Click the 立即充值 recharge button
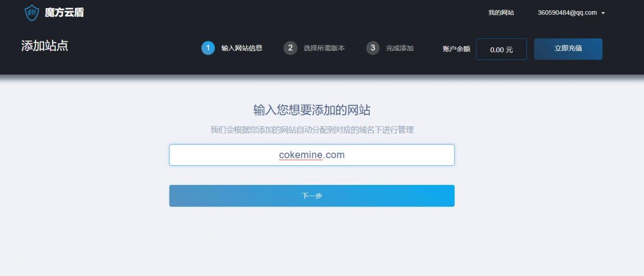Viewport: 644px width, 276px height. [568, 49]
